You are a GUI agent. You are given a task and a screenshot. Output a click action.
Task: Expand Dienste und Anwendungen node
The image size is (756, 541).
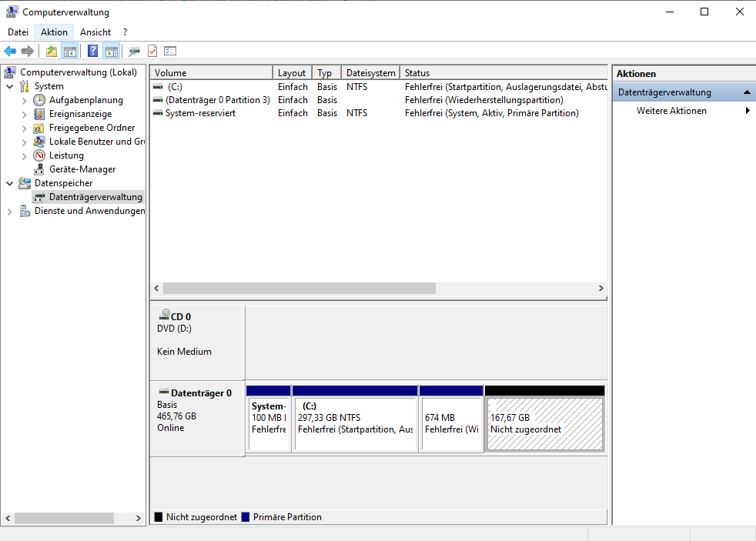click(x=10, y=212)
